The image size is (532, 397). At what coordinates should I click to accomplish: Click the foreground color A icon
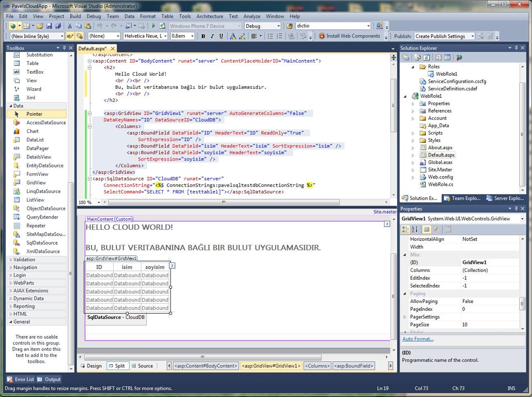coord(233,36)
